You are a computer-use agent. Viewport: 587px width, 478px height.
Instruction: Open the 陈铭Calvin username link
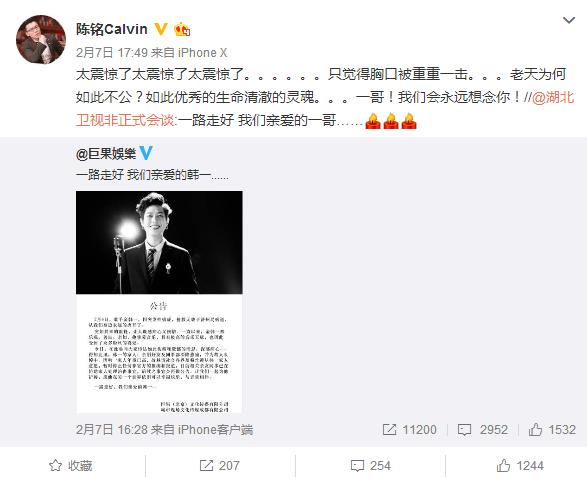point(112,29)
